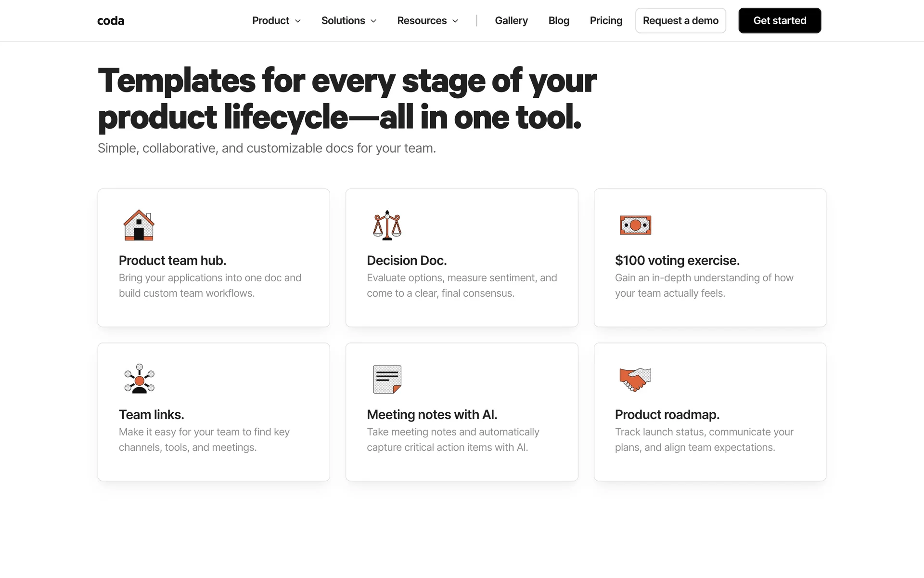Image resolution: width=924 pixels, height=578 pixels.
Task: Click the Meeting notes with AI description
Action: point(452,440)
